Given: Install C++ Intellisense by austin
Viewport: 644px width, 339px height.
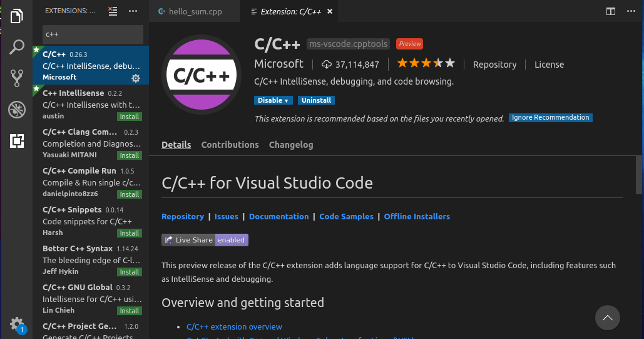Looking at the screenshot, I should click(x=130, y=117).
